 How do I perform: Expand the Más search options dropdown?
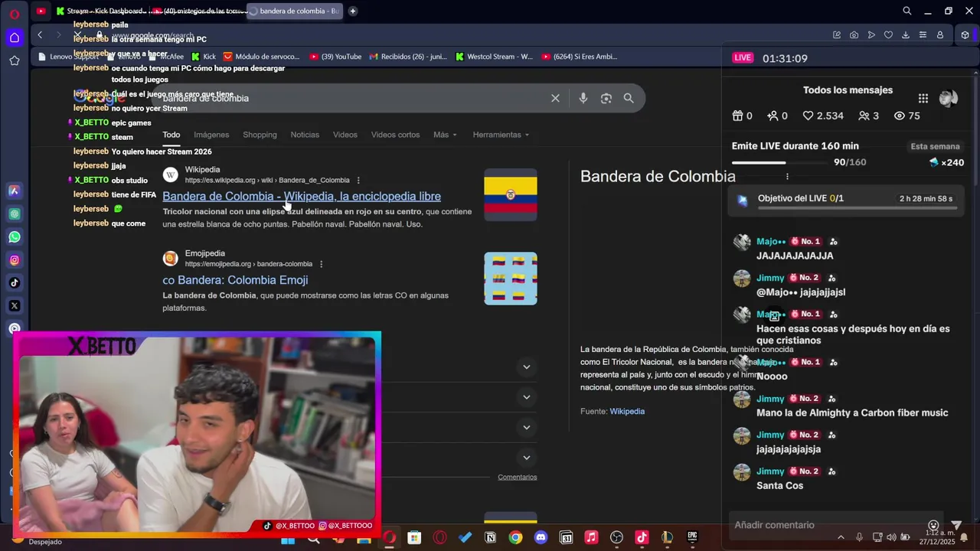[x=445, y=135]
